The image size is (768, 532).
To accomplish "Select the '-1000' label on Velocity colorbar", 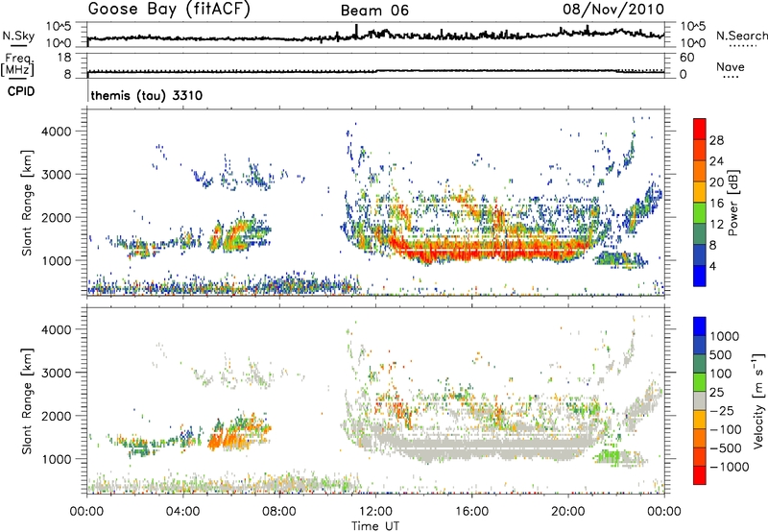I will tap(730, 467).
